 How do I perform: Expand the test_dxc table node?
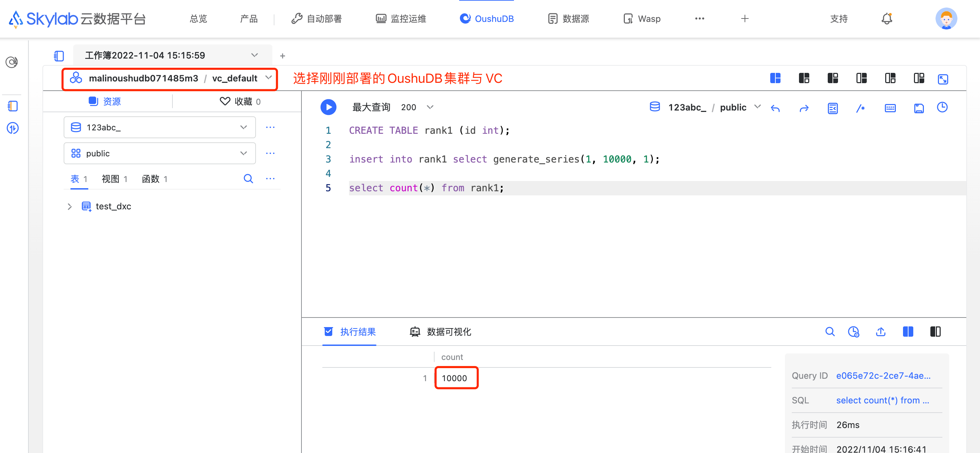click(x=69, y=207)
